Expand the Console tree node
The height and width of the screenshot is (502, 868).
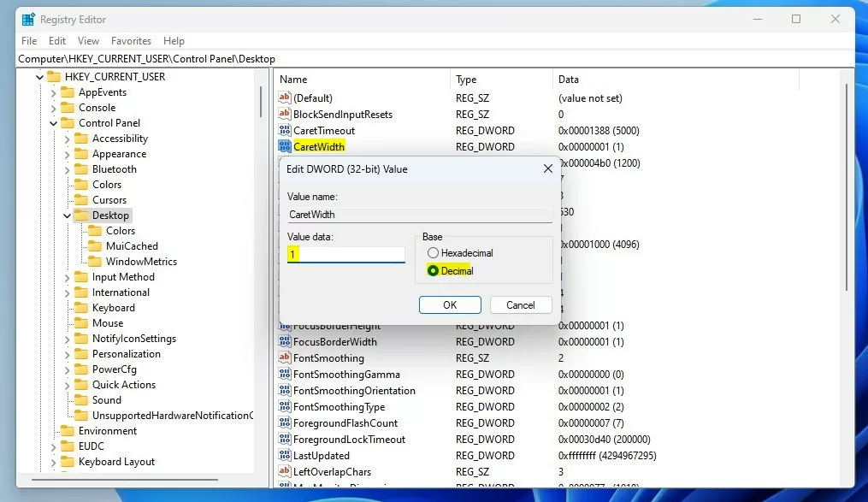[x=53, y=108]
